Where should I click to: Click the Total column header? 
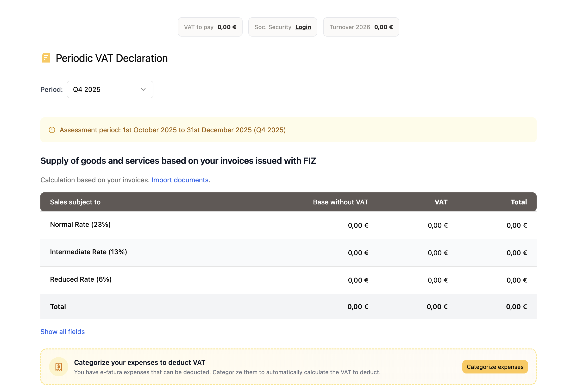pos(519,202)
